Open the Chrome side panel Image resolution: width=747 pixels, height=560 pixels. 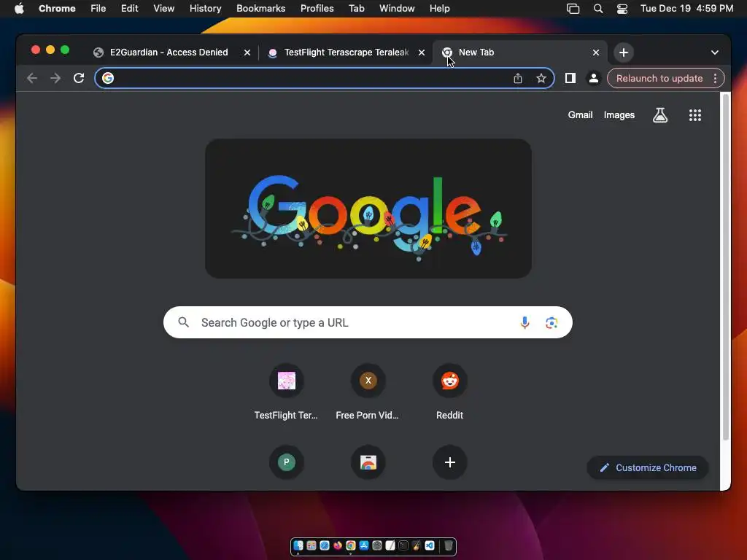pos(570,78)
